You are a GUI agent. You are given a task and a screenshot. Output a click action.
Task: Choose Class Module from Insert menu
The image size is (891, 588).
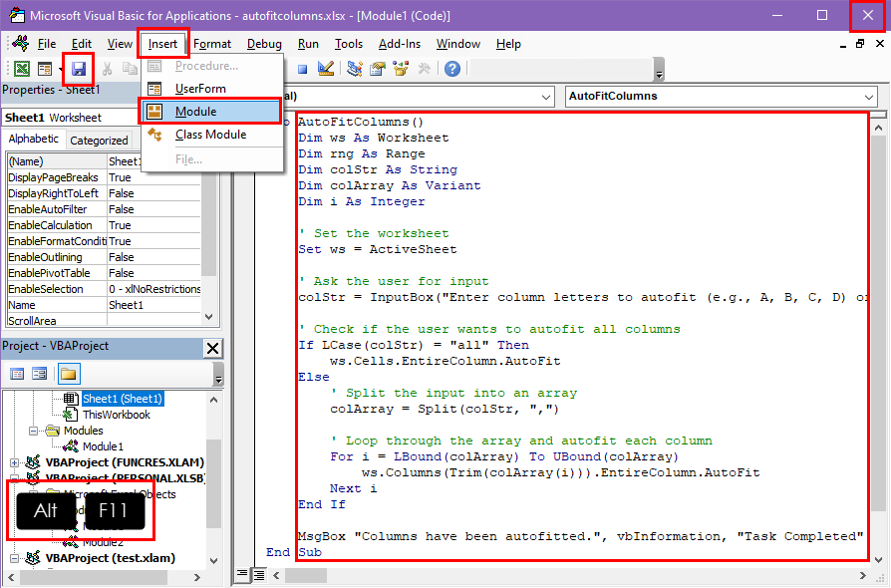(x=212, y=135)
